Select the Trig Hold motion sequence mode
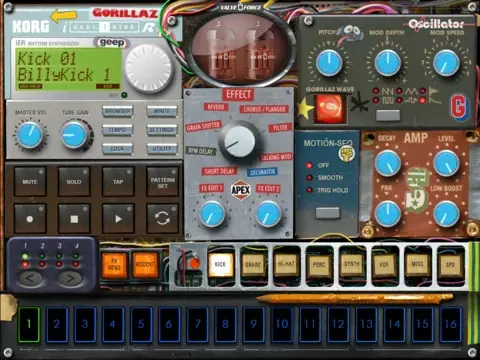This screenshot has width=480, height=360. click(309, 190)
